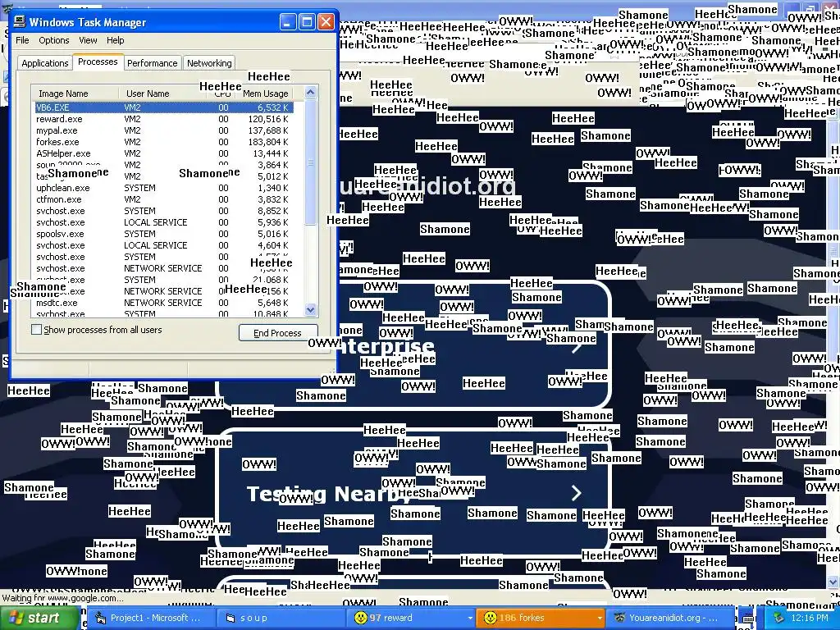Minimize the Windows Task Manager window
840x630 pixels.
pyautogui.click(x=288, y=22)
